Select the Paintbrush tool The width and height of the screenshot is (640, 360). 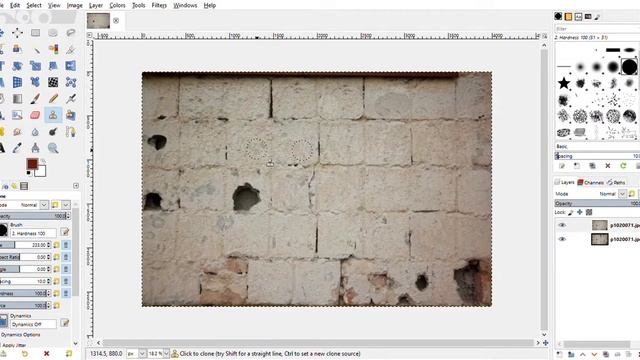[36, 99]
